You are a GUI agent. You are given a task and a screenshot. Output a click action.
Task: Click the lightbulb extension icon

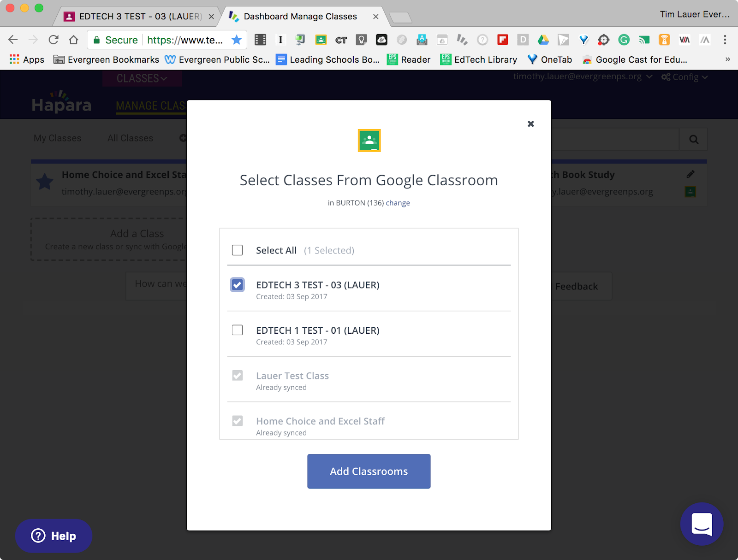361,40
